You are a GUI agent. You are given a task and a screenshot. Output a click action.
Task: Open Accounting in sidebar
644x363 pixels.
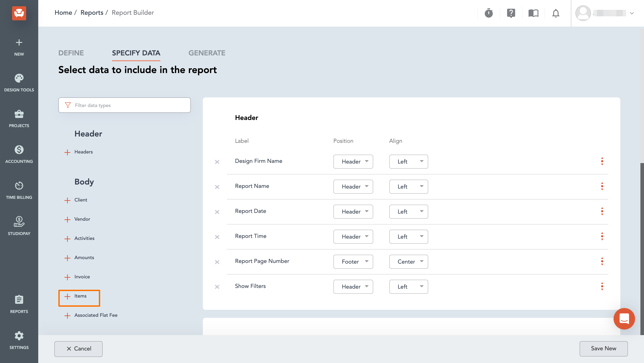[19, 154]
